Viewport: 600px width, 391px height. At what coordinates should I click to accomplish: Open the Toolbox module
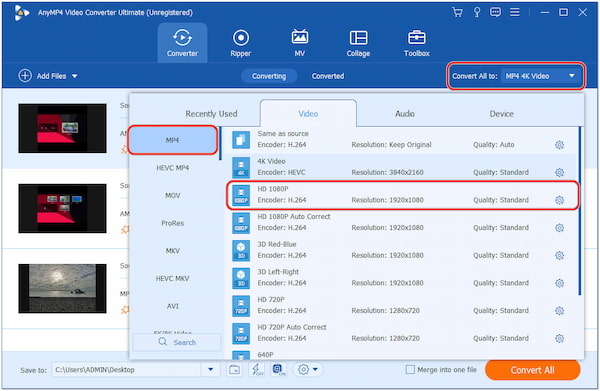coord(417,43)
